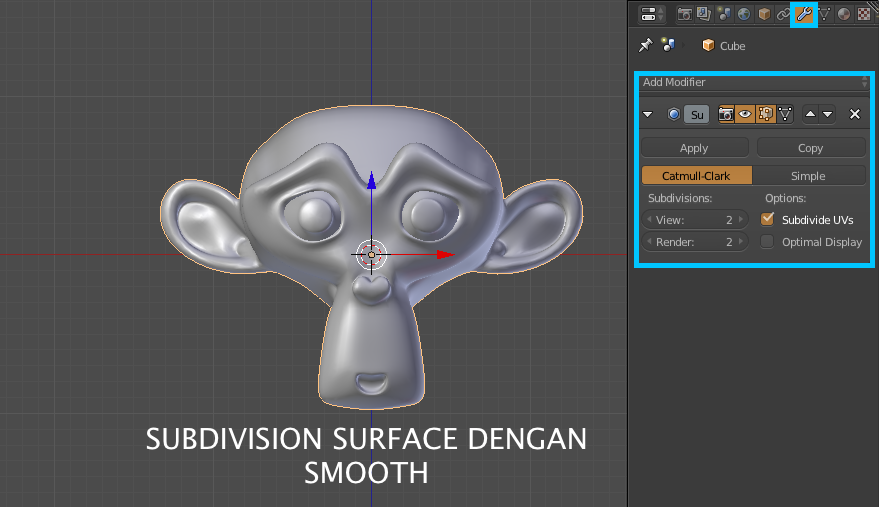Toggle modifier display in edit mode

click(x=765, y=114)
